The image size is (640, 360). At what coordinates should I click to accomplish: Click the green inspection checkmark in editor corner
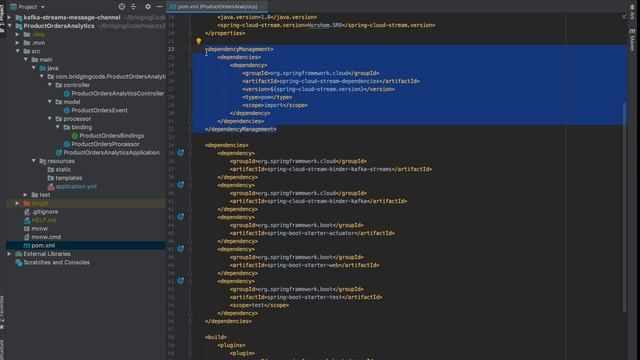[624, 16]
